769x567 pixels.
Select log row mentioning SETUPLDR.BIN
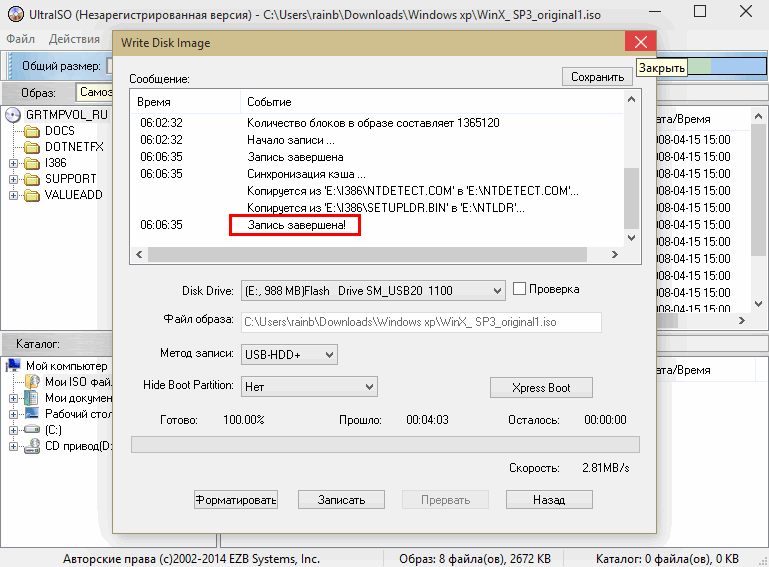(x=377, y=208)
